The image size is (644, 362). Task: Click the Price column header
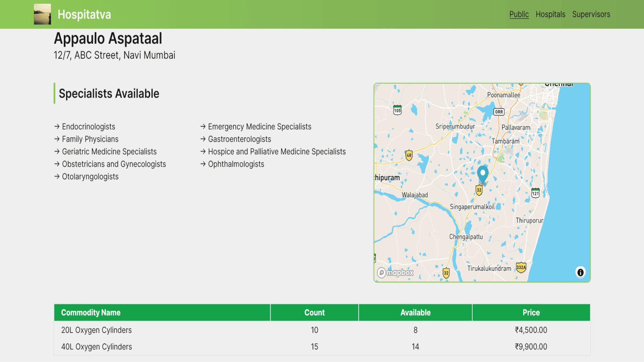531,312
